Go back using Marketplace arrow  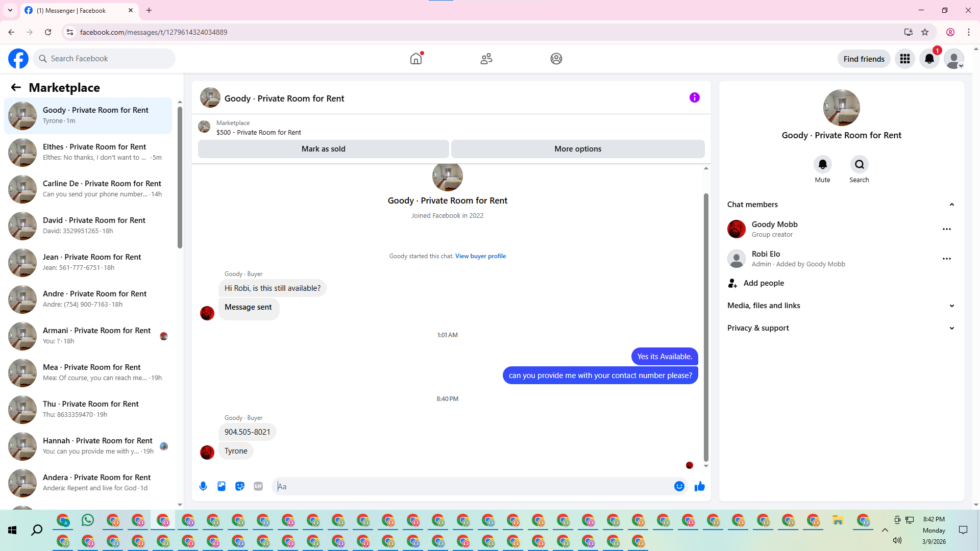[x=16, y=87]
